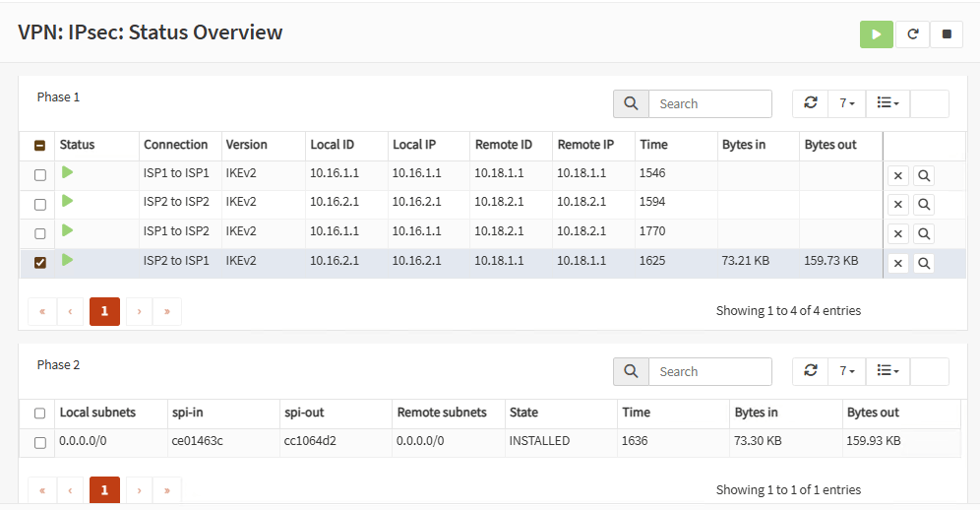Viewport: 980px width, 510px height.
Task: Refresh the Phase 1 table
Action: tap(810, 103)
